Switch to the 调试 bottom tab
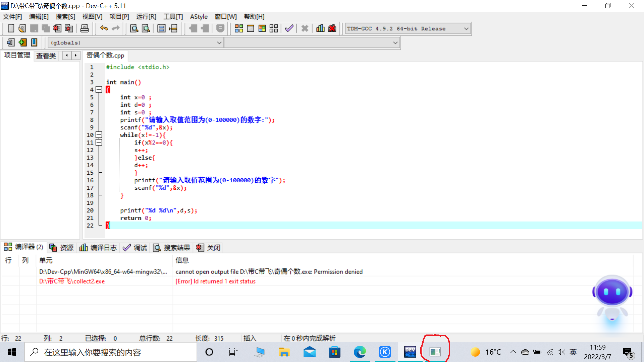The image size is (644, 362). [135, 247]
